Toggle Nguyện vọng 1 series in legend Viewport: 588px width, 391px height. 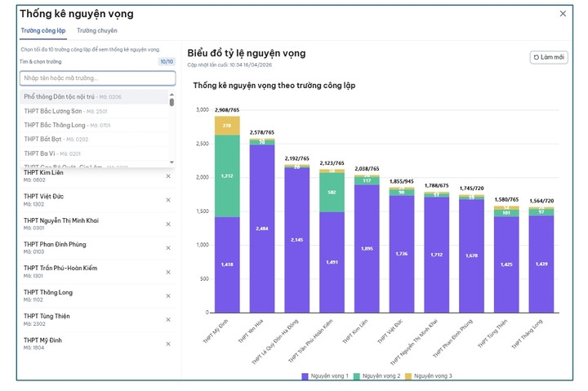pos(326,375)
